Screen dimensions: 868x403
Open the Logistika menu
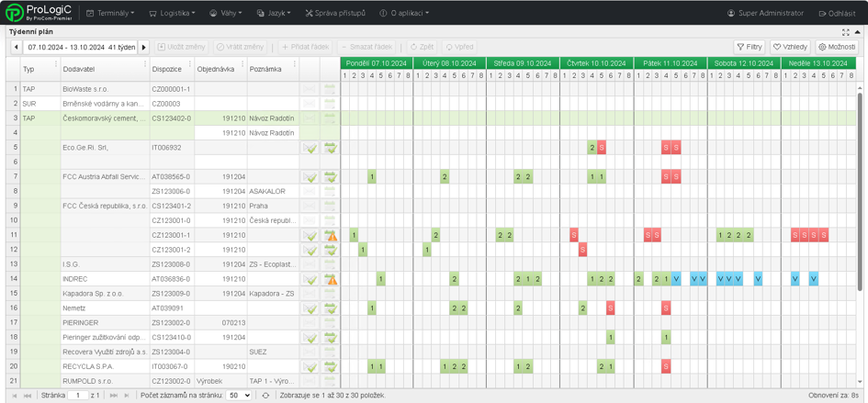(172, 13)
